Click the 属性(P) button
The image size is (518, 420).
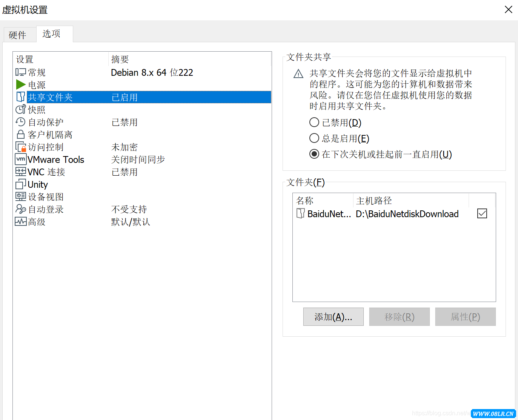tap(465, 317)
